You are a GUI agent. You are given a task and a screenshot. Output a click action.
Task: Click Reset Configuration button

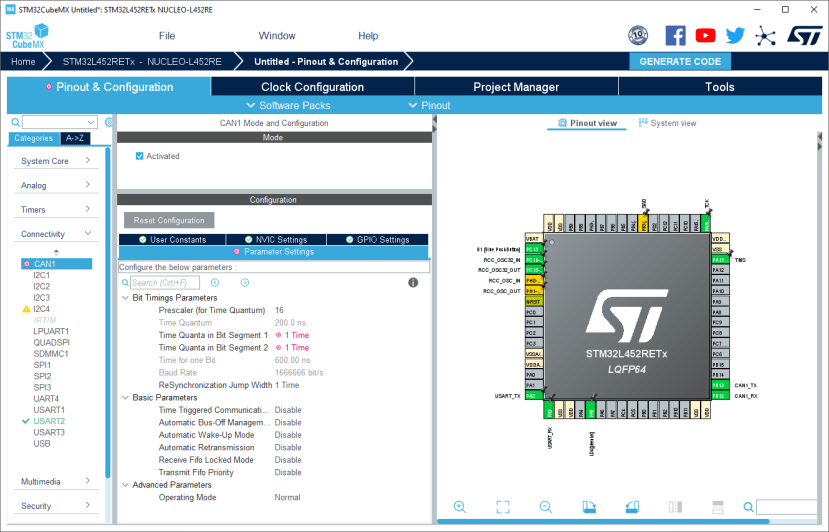(169, 220)
